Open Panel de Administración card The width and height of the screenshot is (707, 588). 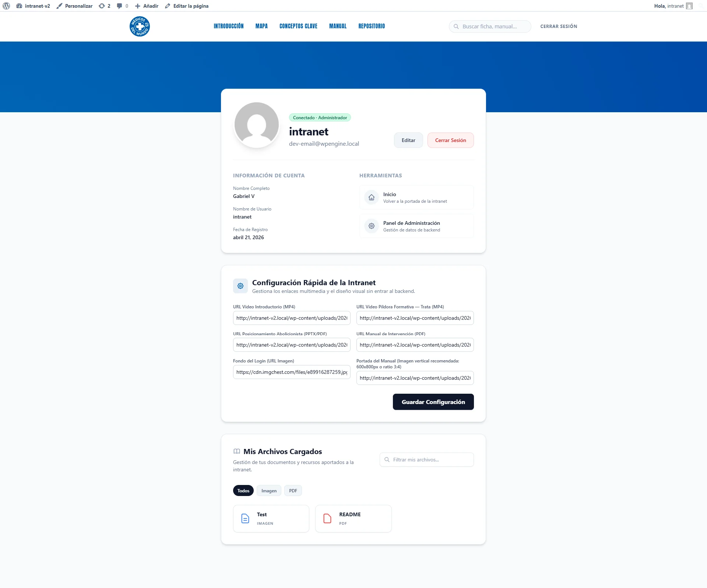416,226
